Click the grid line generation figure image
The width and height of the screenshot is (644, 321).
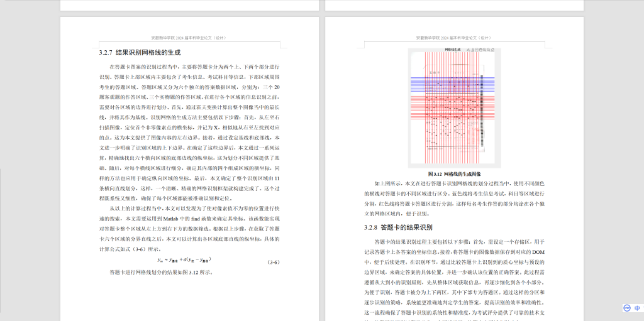coord(454,108)
